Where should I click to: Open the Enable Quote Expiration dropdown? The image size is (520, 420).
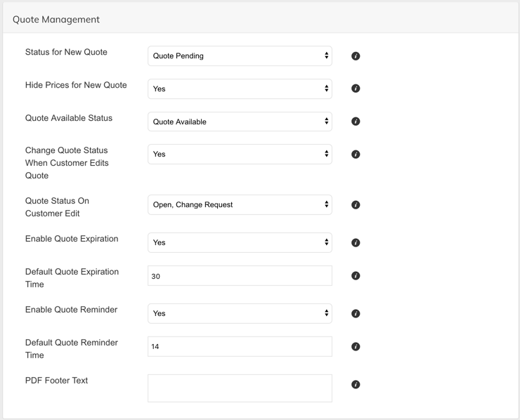240,242
